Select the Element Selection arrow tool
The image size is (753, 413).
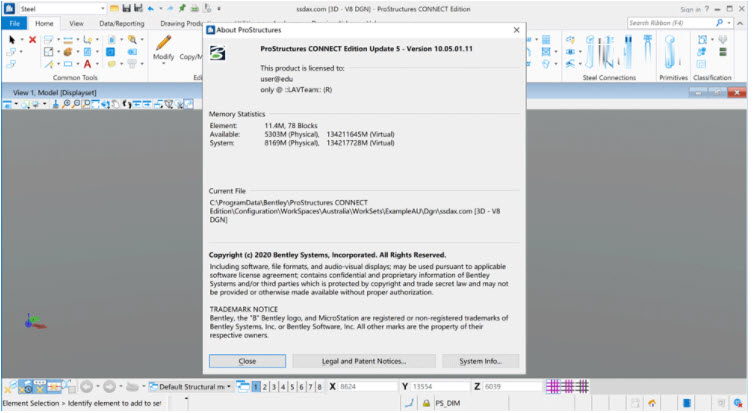(x=12, y=39)
